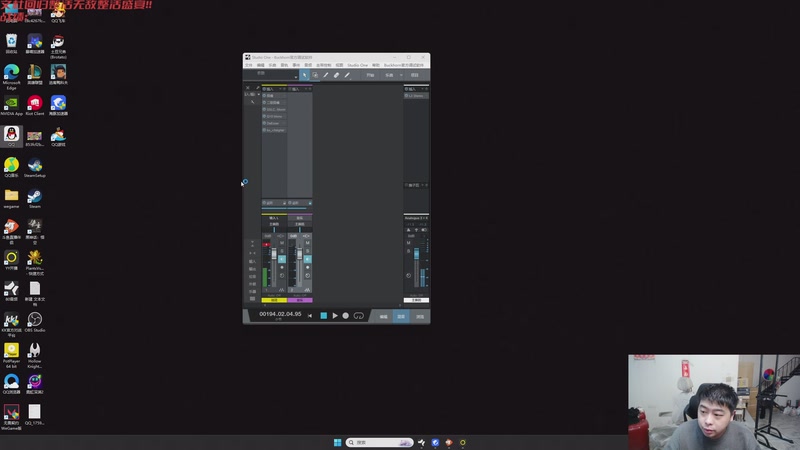Viewport: 800px width, 450px height.
Task: Click purple channel name label
Action: (300, 300)
